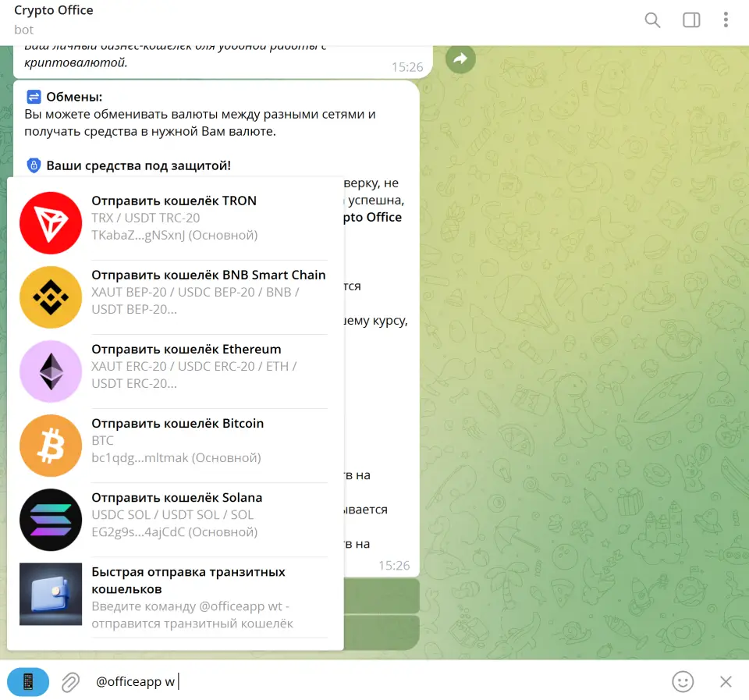Click USDC SOL / USDT SOL / SOL subtitle
This screenshot has height=700, width=749.
(172, 514)
